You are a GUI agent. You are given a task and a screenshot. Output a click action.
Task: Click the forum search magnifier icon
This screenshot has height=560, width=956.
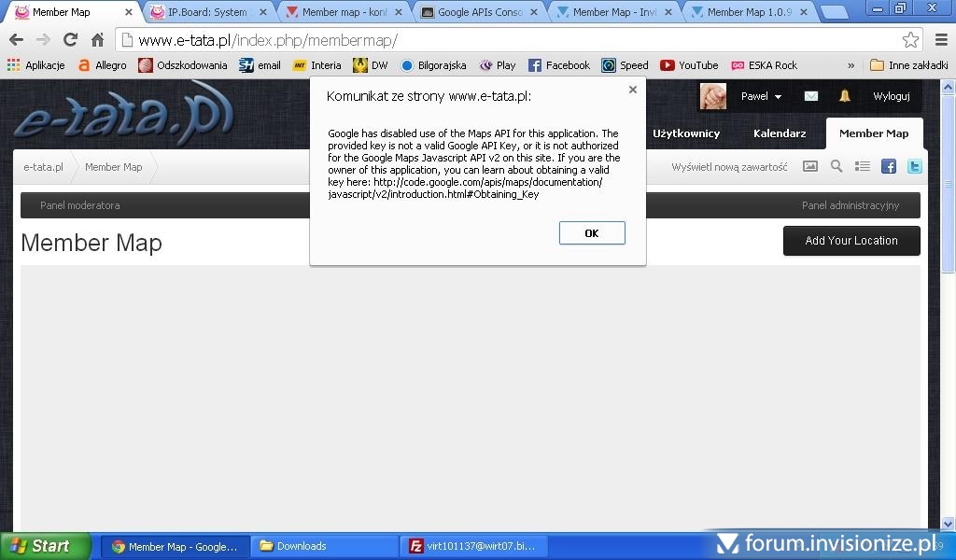(x=836, y=166)
